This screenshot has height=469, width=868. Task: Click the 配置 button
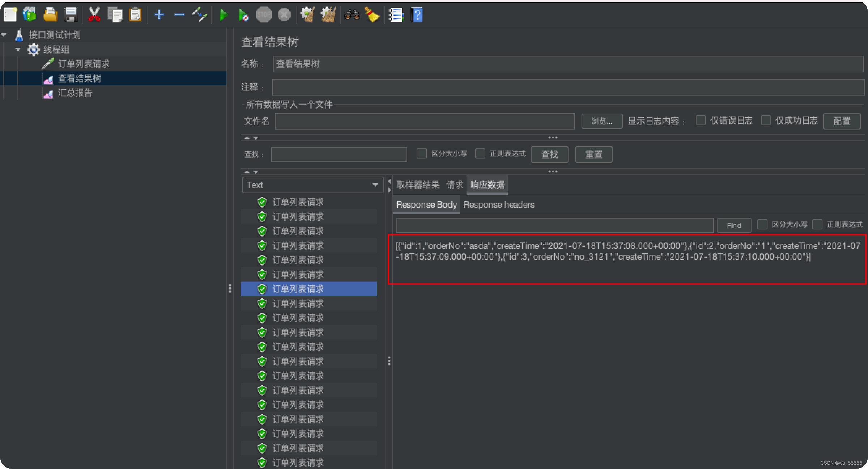point(842,121)
